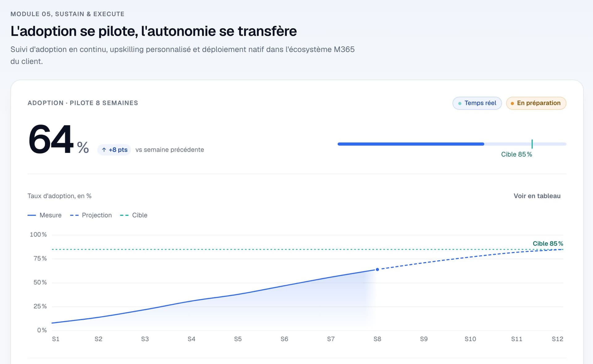Click the S1 axis label
The height and width of the screenshot is (364, 593).
click(x=56, y=339)
